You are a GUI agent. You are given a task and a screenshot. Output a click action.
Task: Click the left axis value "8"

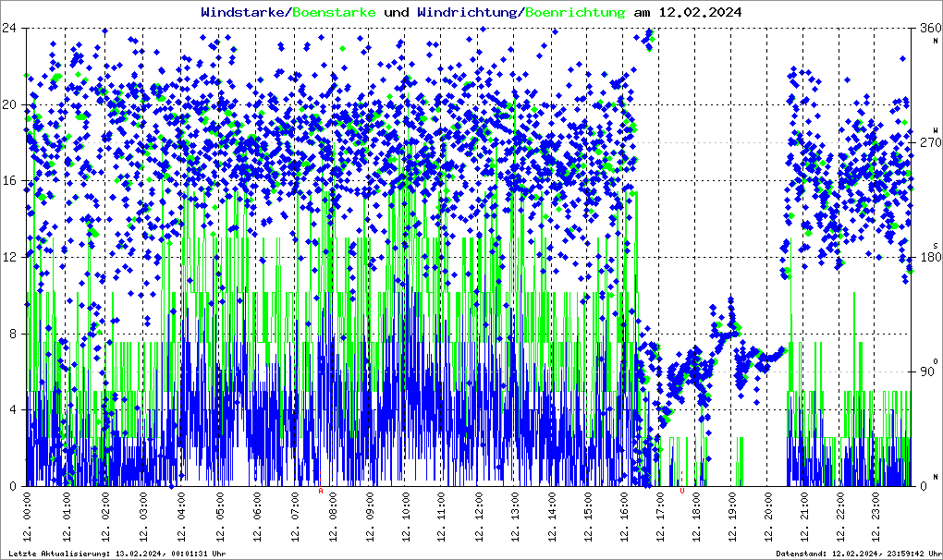(x=12, y=334)
